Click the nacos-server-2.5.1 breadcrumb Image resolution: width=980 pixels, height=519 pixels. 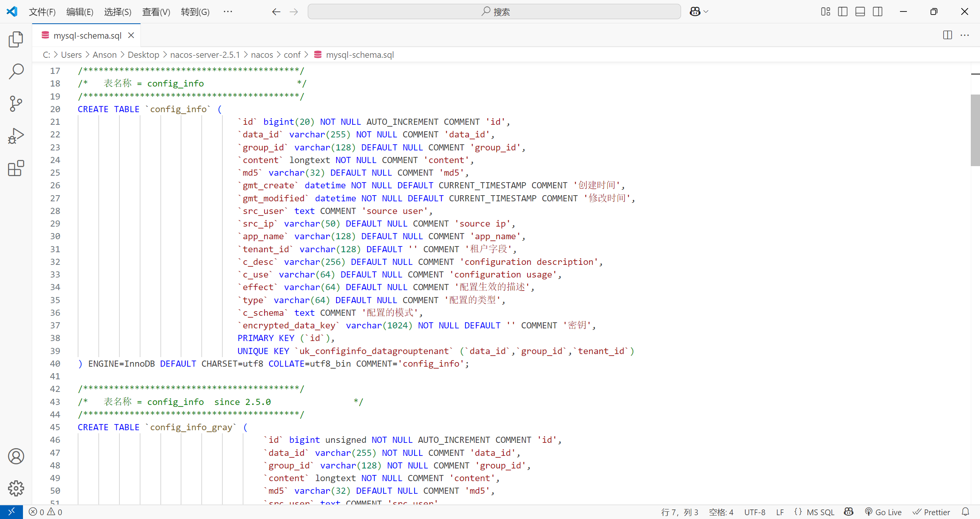coord(205,55)
